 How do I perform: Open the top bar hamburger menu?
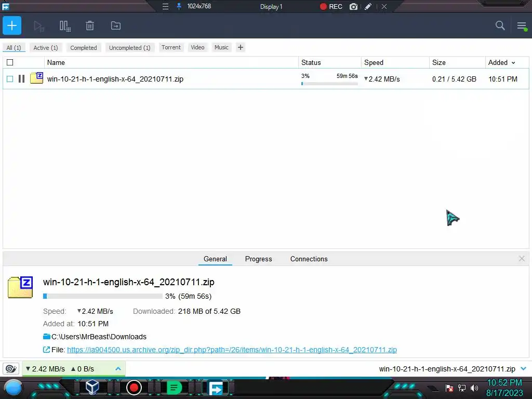[x=165, y=6]
